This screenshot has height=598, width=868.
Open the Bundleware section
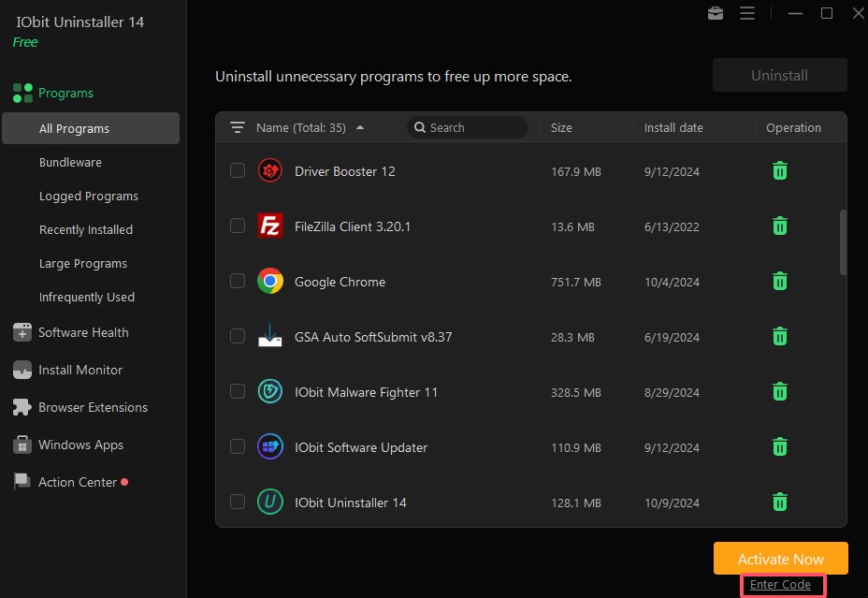[70, 162]
